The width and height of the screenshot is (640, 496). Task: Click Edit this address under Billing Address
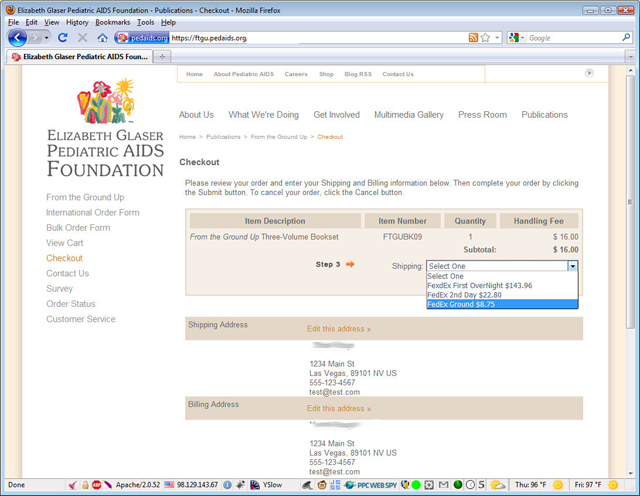(338, 409)
